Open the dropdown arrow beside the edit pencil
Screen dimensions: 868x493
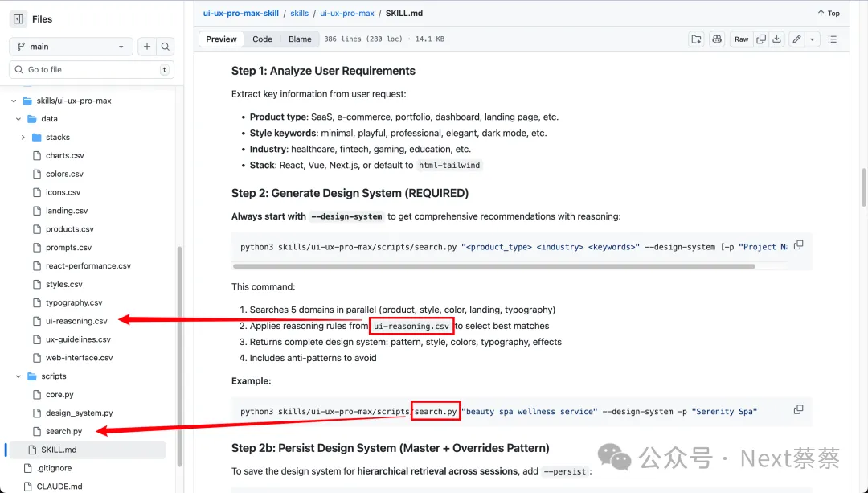point(813,39)
